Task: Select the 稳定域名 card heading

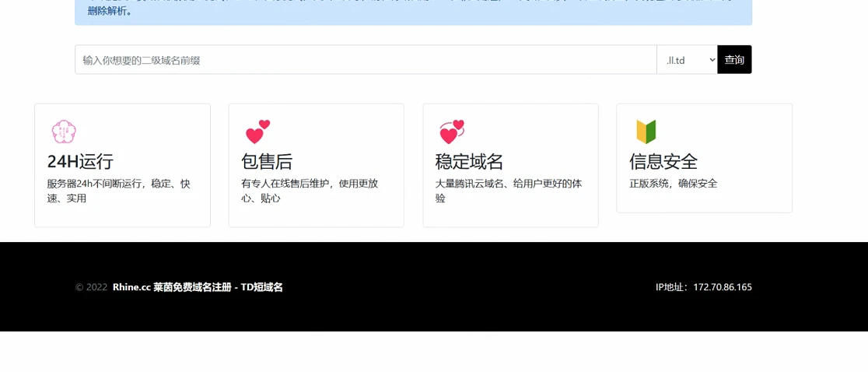Action: pyautogui.click(x=469, y=162)
